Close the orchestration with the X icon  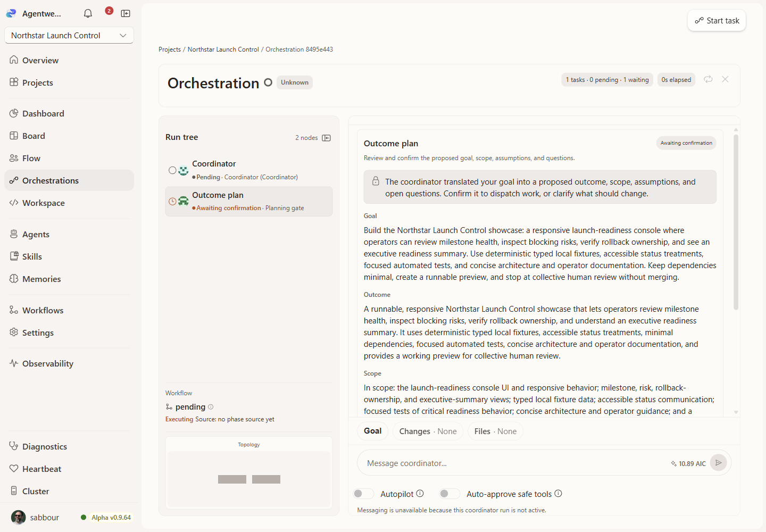tap(725, 79)
